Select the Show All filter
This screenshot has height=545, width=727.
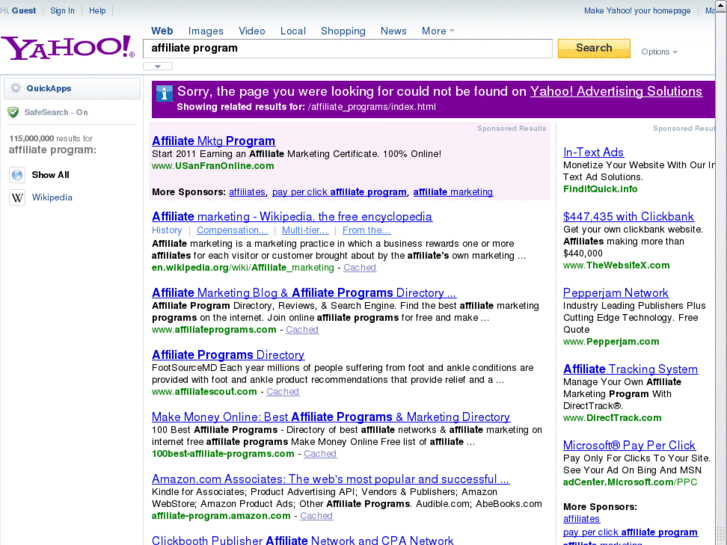pyautogui.click(x=51, y=175)
